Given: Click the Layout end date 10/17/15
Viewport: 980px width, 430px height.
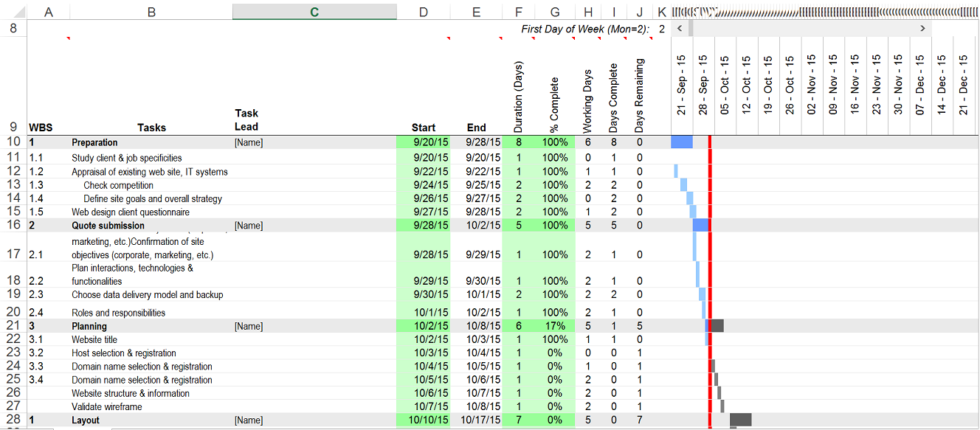Looking at the screenshot, I should pos(476,420).
